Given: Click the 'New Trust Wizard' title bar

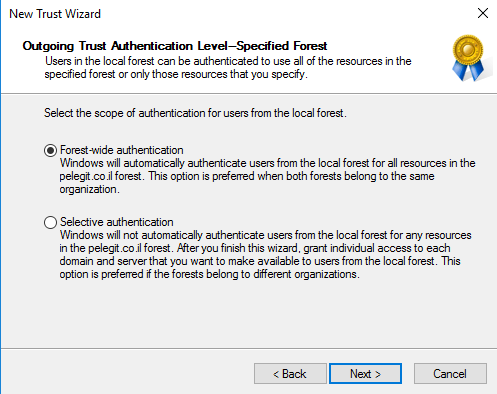Looking at the screenshot, I should [x=55, y=14].
